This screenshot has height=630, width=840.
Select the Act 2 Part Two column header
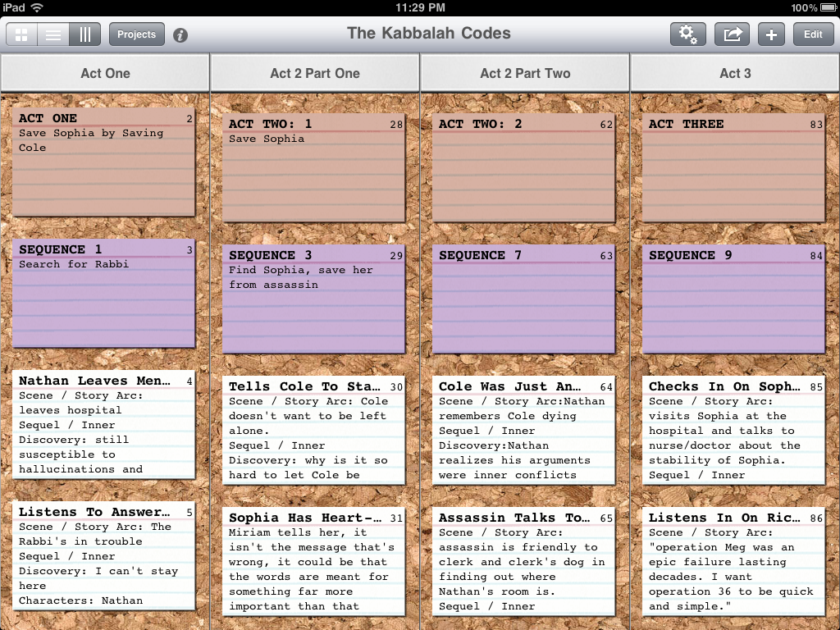pos(525,73)
